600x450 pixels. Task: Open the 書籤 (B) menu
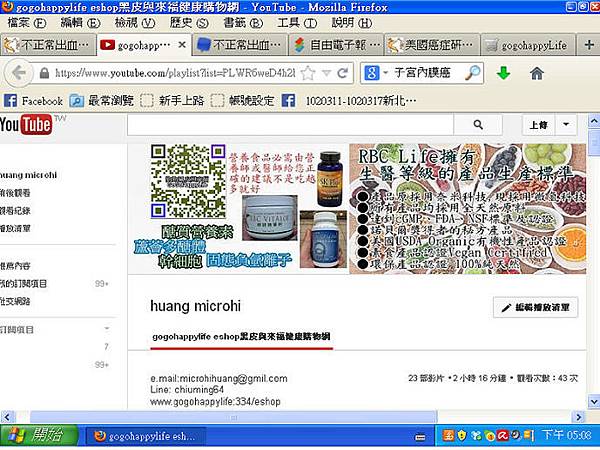coord(243,23)
